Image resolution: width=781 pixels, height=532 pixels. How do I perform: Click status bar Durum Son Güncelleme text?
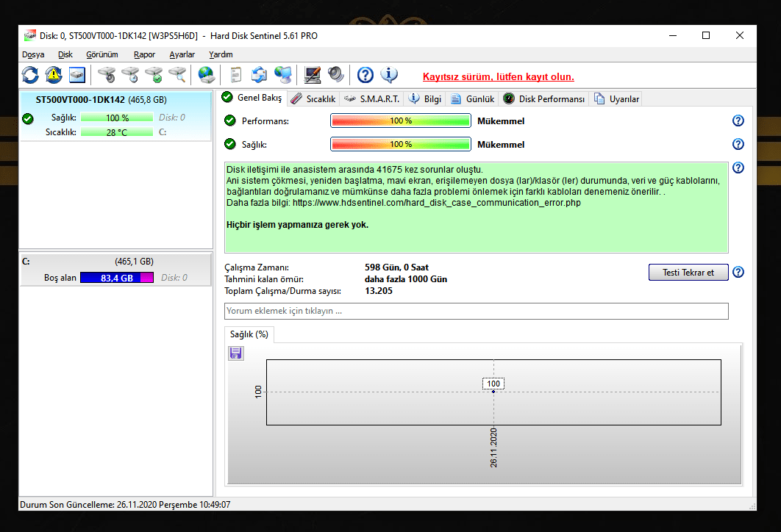pos(125,505)
